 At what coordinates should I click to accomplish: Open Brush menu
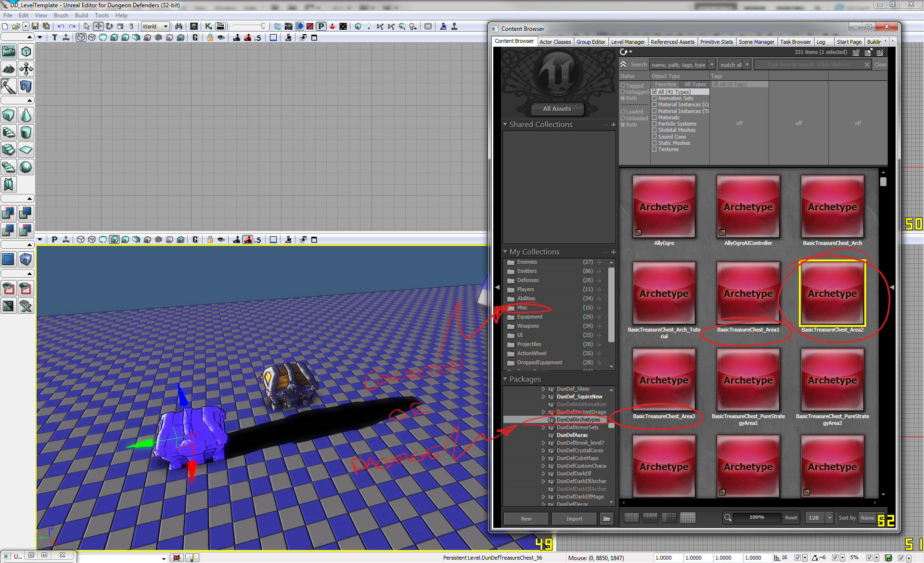[61, 15]
